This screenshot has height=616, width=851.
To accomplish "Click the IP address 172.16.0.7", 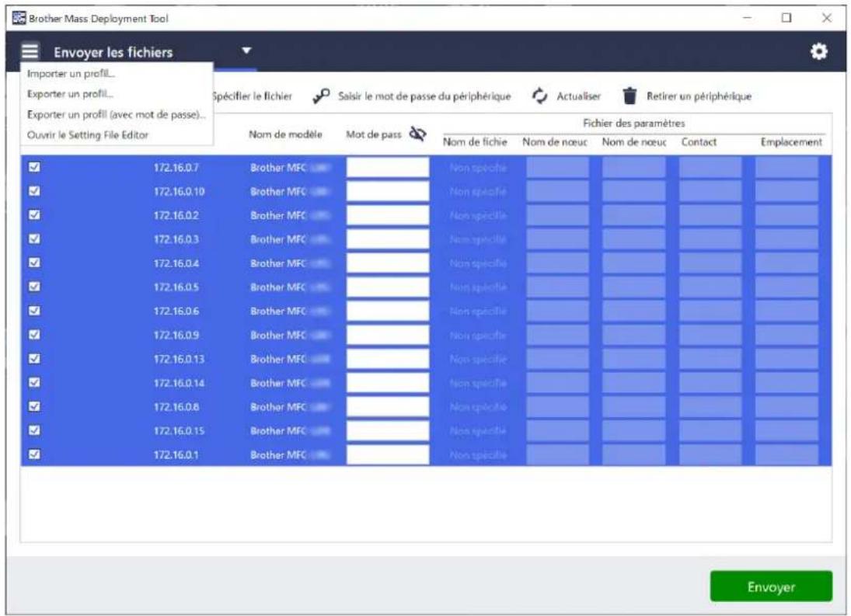I will (176, 168).
